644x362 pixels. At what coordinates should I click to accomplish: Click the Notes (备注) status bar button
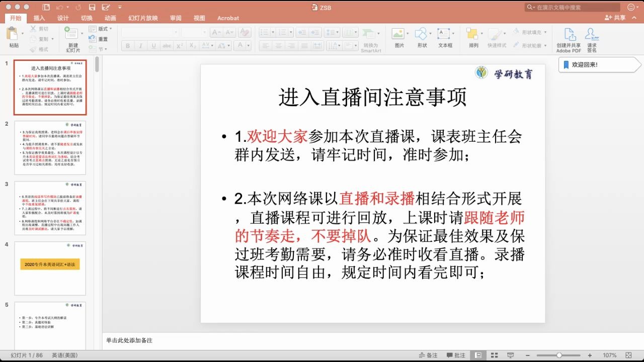pyautogui.click(x=428, y=355)
